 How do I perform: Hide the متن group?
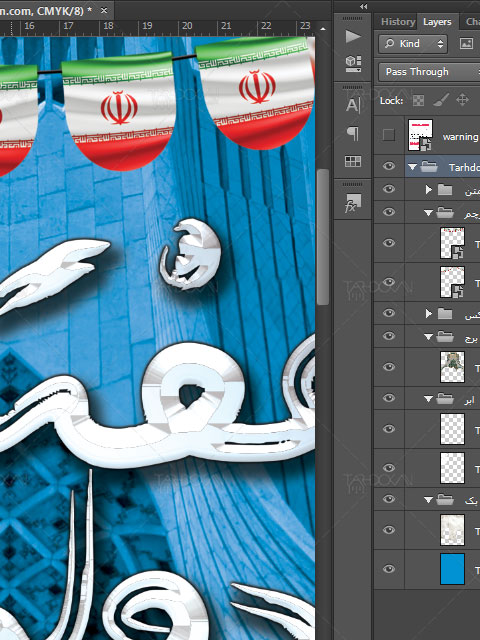389,189
